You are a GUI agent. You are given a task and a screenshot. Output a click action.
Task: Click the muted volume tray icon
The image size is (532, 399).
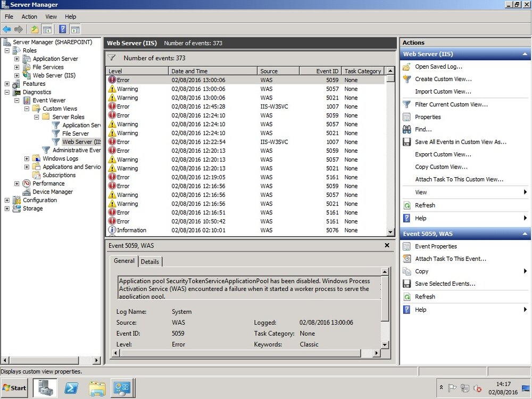(x=477, y=388)
